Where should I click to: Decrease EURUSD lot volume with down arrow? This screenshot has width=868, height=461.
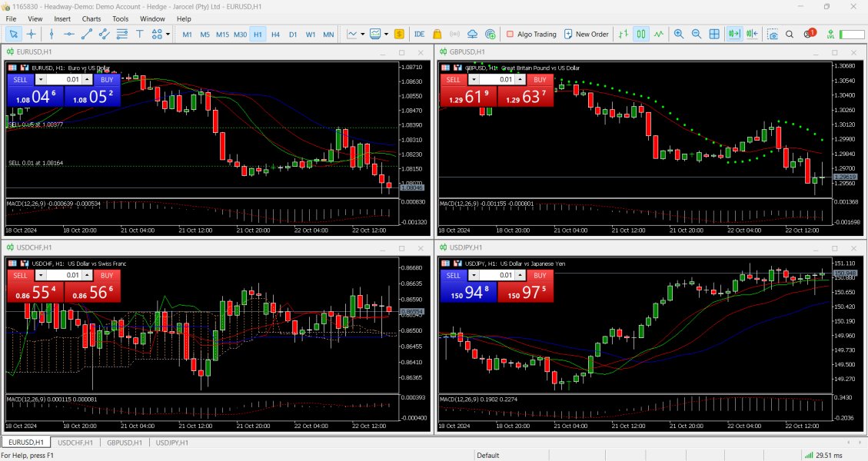pyautogui.click(x=41, y=80)
